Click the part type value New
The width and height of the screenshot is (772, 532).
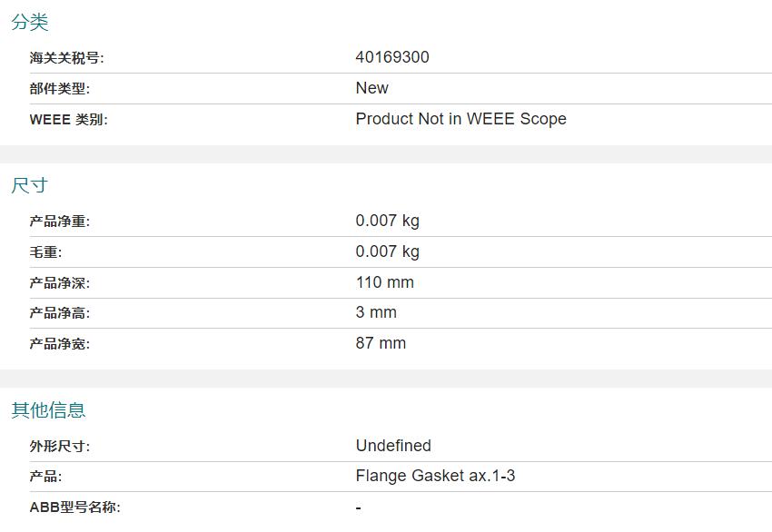(x=371, y=88)
